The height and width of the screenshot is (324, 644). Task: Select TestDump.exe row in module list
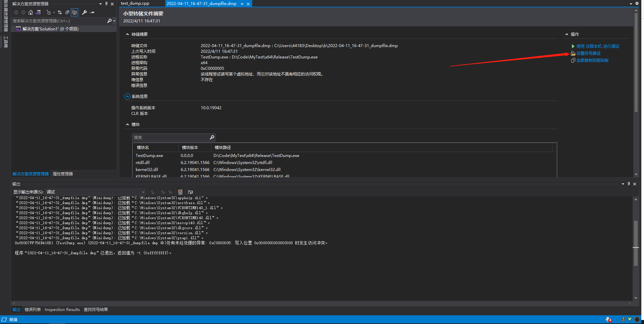click(x=344, y=156)
